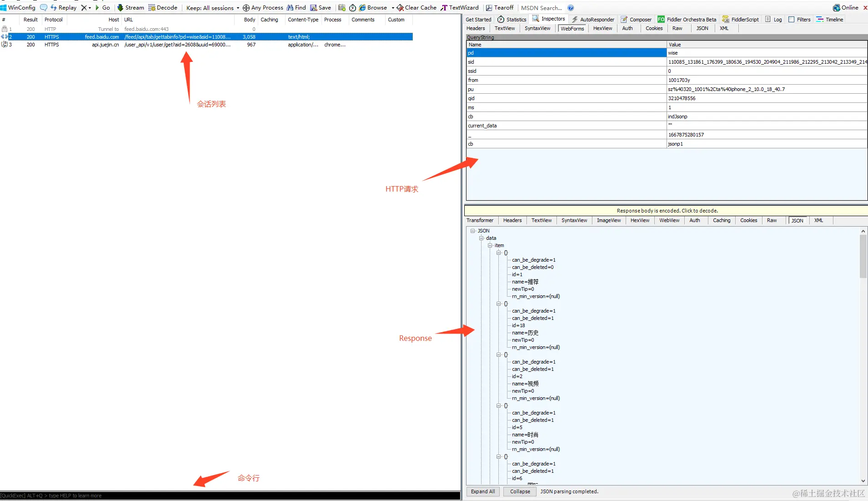Collapse the object containing name=视频

coord(499,354)
